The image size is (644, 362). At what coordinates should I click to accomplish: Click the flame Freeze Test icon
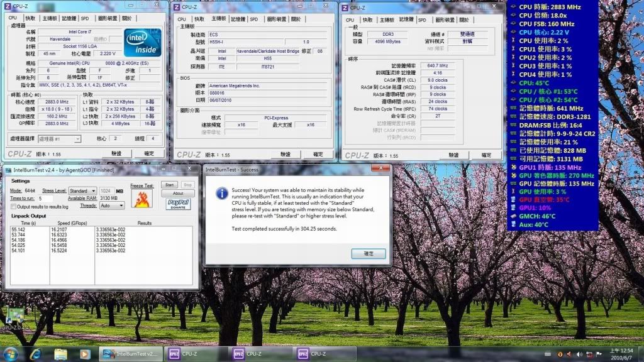(x=142, y=199)
